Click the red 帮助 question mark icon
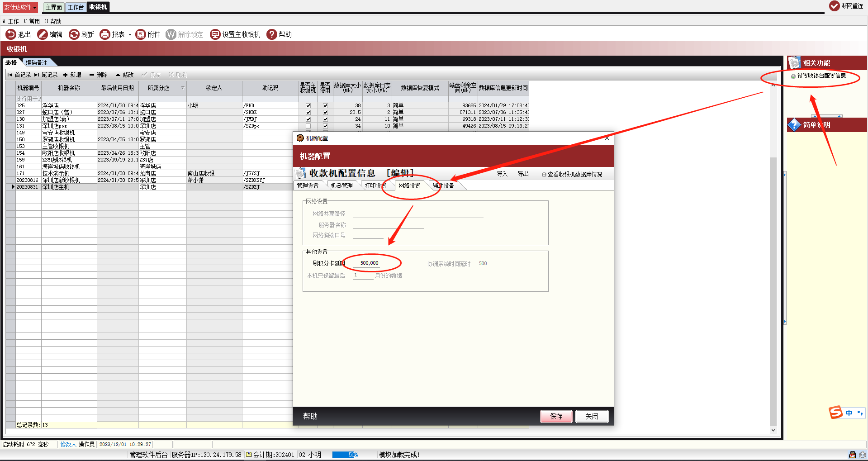This screenshot has height=461, width=868. (x=272, y=34)
